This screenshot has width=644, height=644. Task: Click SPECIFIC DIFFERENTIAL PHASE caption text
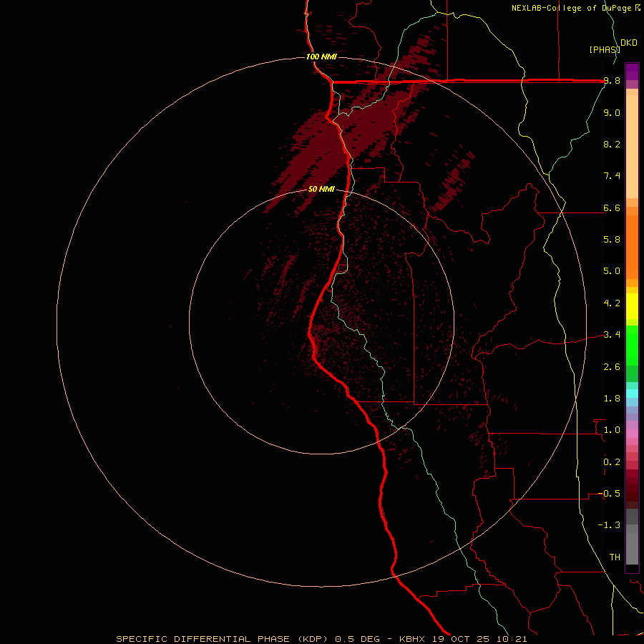click(x=205, y=639)
